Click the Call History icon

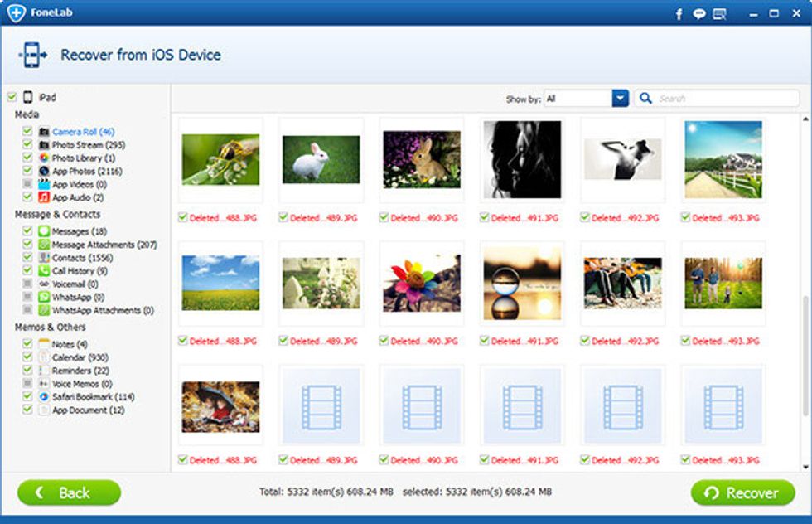(x=44, y=271)
